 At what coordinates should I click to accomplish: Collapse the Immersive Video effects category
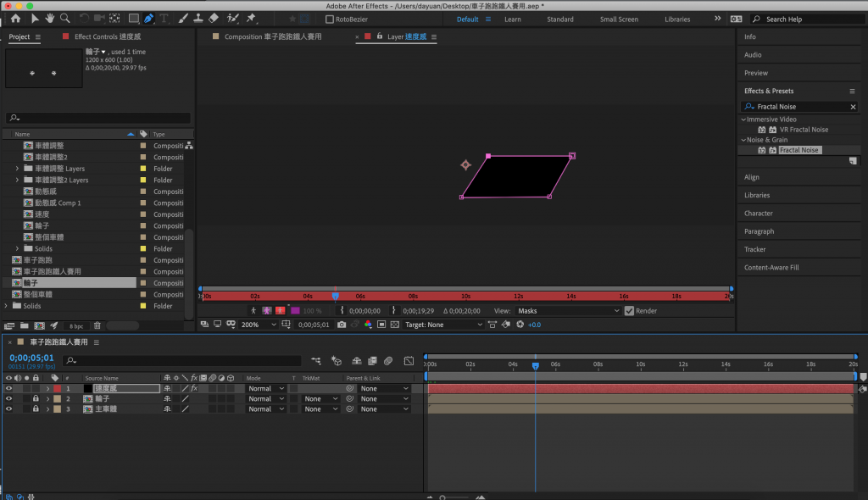coord(743,119)
